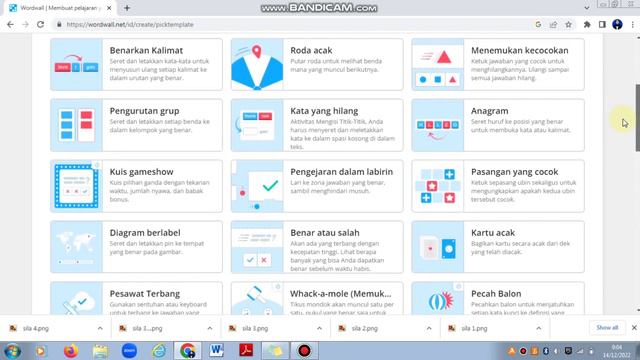
Task: Open the share page icon in address bar
Action: coord(553,24)
